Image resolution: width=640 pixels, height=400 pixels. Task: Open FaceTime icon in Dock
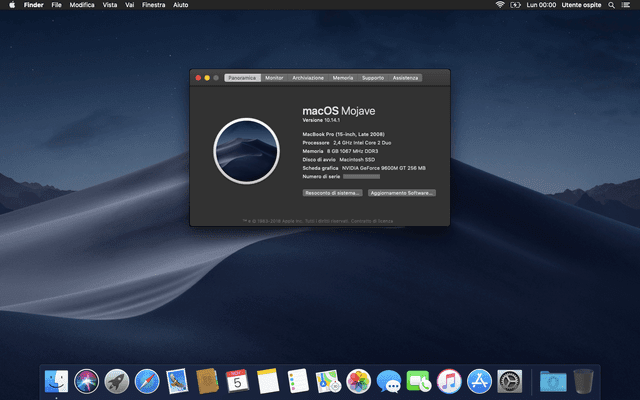[419, 381]
